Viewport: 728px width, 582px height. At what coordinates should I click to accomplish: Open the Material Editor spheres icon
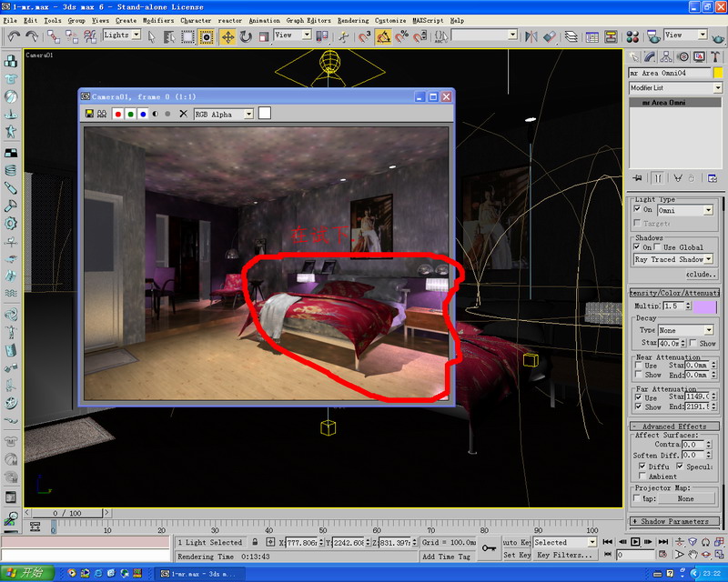click(x=632, y=36)
